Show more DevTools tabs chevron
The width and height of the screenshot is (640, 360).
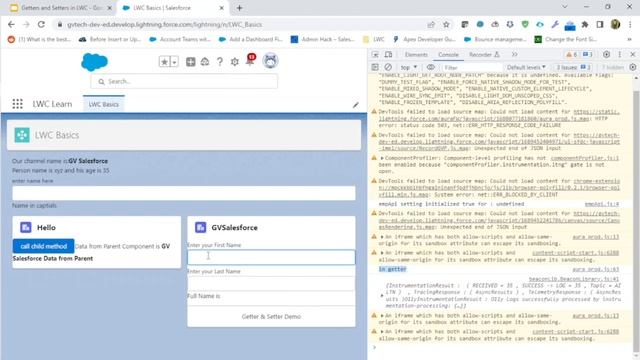click(x=514, y=54)
